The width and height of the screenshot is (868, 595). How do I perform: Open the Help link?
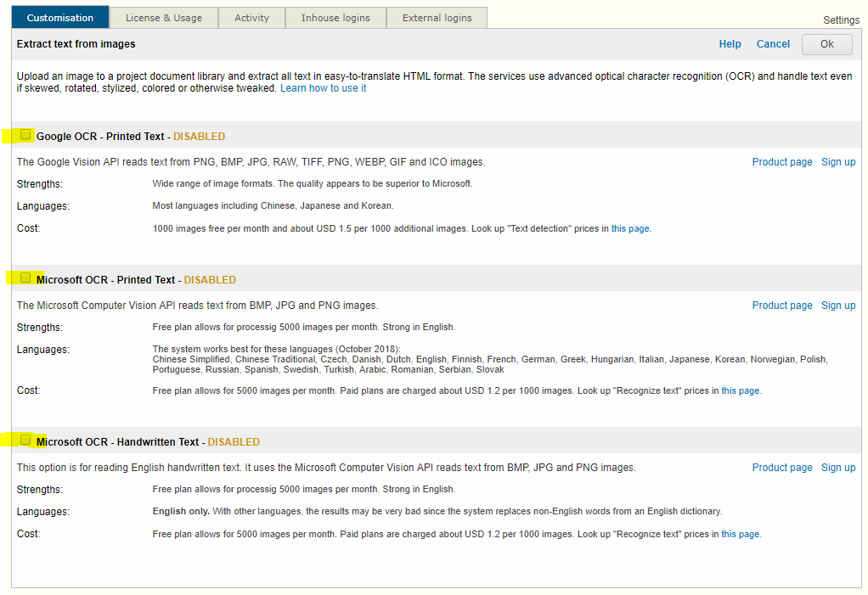pyautogui.click(x=730, y=44)
